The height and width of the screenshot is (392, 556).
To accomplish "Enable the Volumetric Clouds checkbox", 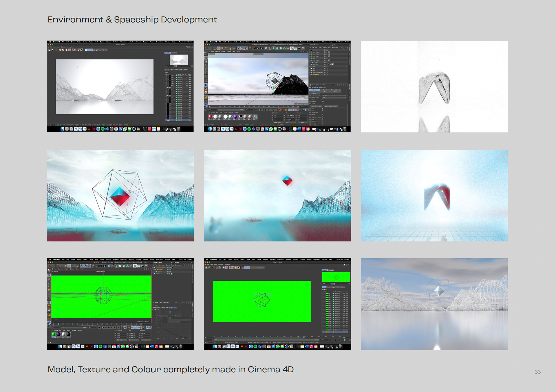I will (322, 117).
